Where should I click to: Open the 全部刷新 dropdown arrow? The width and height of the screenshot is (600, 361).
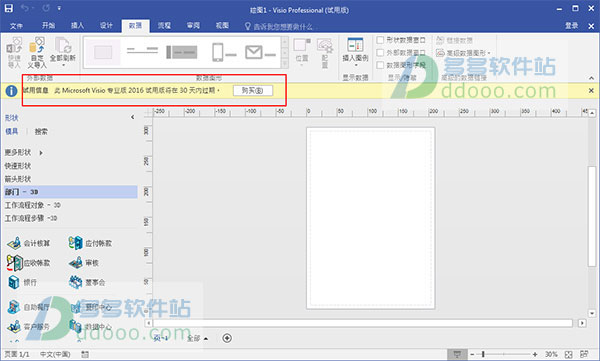pos(63,65)
